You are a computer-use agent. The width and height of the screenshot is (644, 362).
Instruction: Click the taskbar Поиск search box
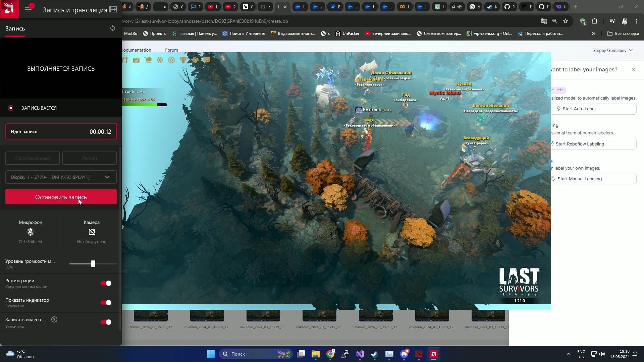[256, 354]
